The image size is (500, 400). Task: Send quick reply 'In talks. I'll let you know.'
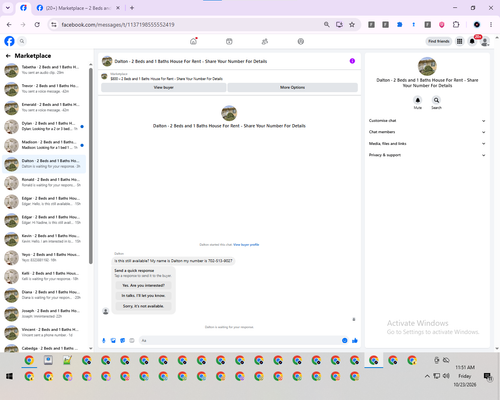click(x=143, y=296)
